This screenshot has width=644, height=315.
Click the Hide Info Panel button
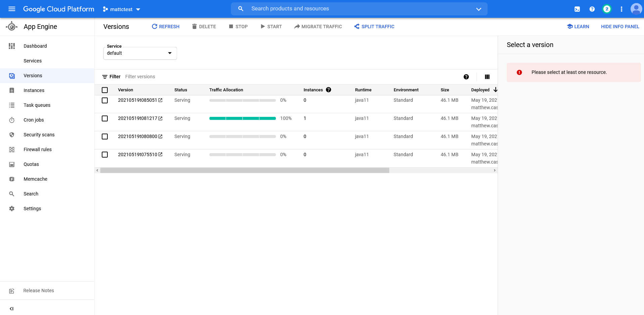620,27
